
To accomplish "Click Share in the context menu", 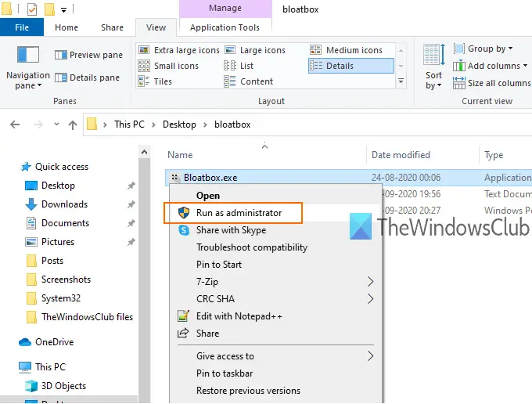I will point(275,334).
